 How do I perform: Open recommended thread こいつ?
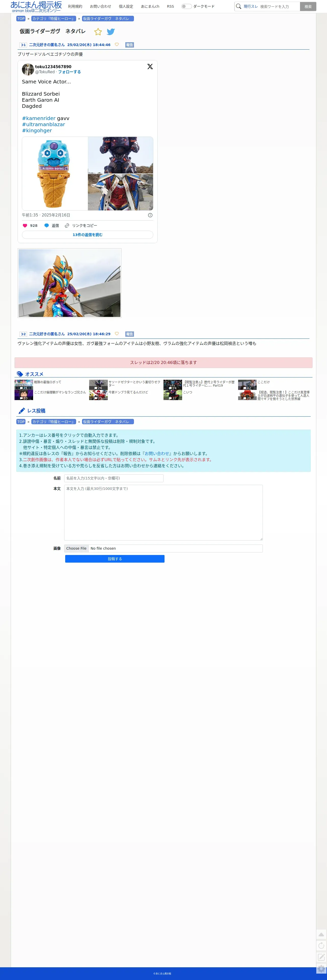coord(187,392)
